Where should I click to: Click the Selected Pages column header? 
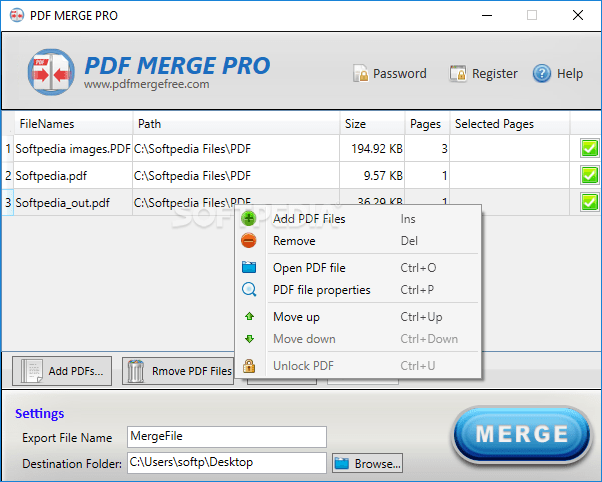[509, 124]
